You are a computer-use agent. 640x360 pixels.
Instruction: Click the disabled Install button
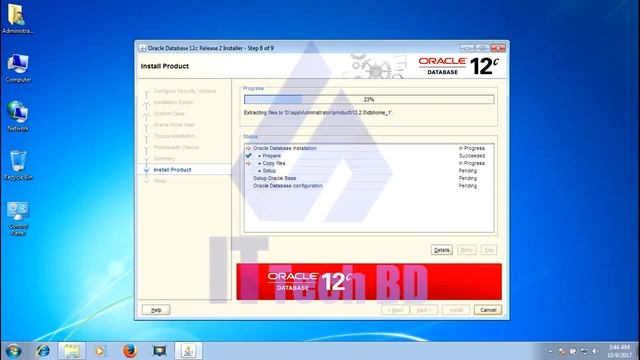[x=456, y=310]
